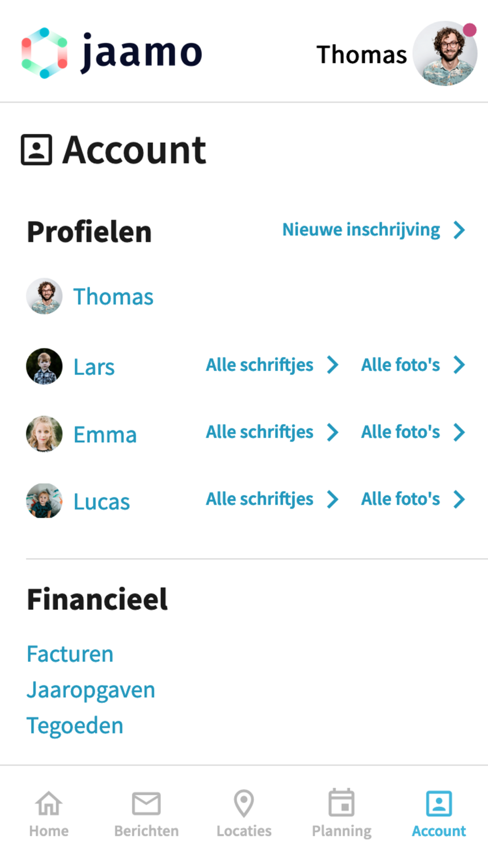The height and width of the screenshot is (868, 488).
Task: Click the chevron next to Nieuwe inschrijving
Action: [x=459, y=230]
